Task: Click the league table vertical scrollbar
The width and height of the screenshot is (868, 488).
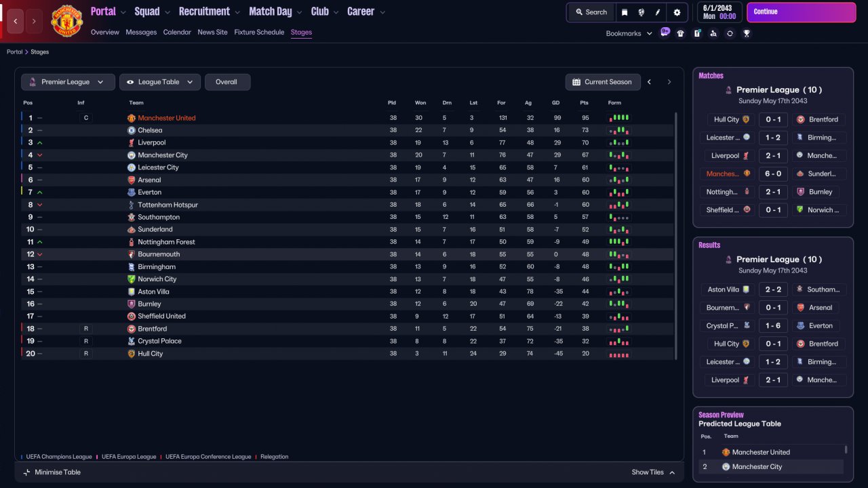Action: coord(676,236)
